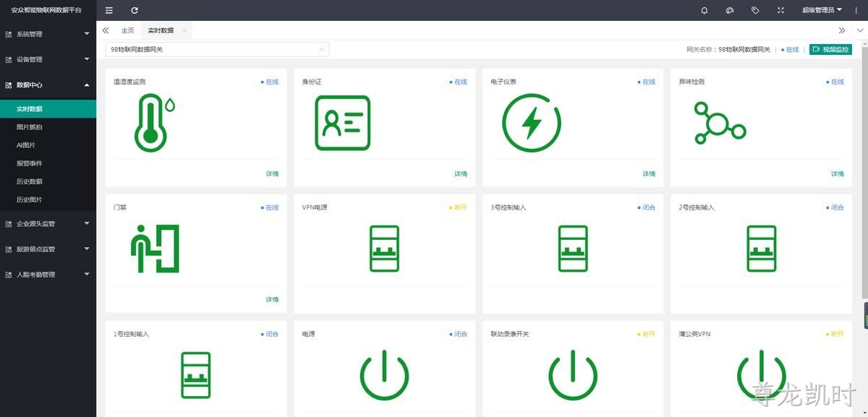Click the 1号控制输入 switch icon

[196, 375]
